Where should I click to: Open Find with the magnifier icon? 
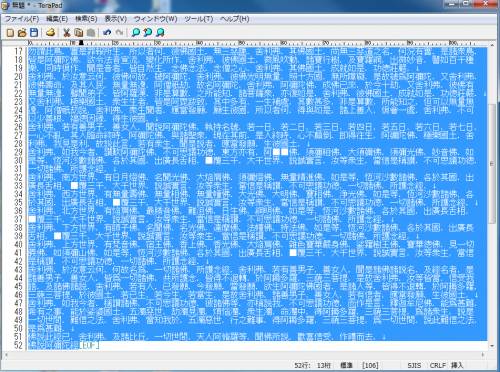click(x=136, y=33)
